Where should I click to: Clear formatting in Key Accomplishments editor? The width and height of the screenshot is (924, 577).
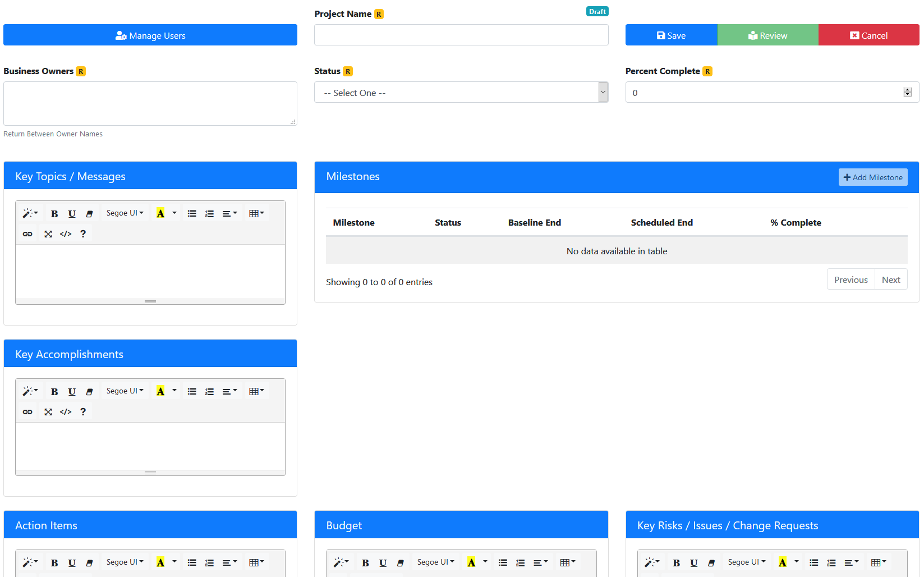tap(89, 391)
